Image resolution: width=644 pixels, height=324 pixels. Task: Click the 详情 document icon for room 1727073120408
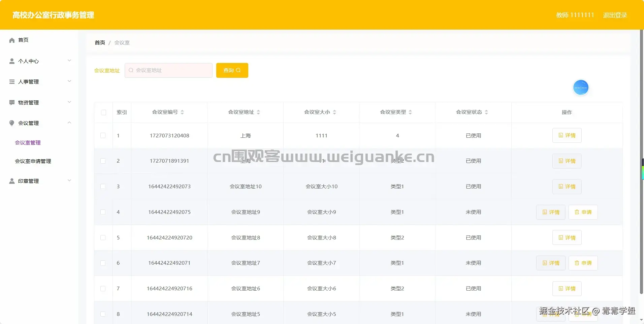click(561, 135)
